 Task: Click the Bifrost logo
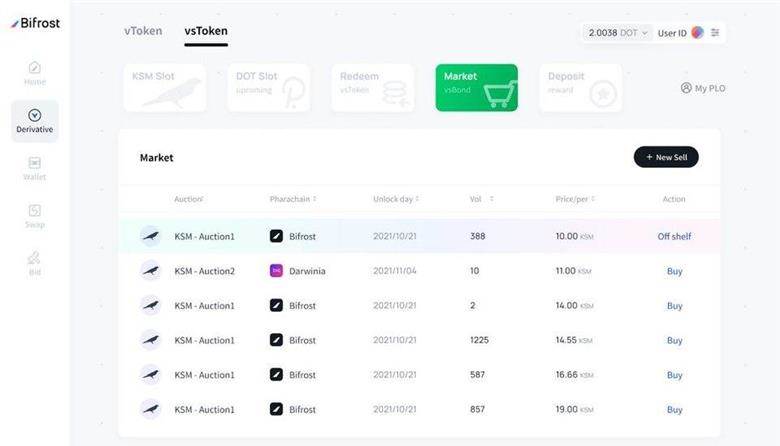(x=35, y=23)
